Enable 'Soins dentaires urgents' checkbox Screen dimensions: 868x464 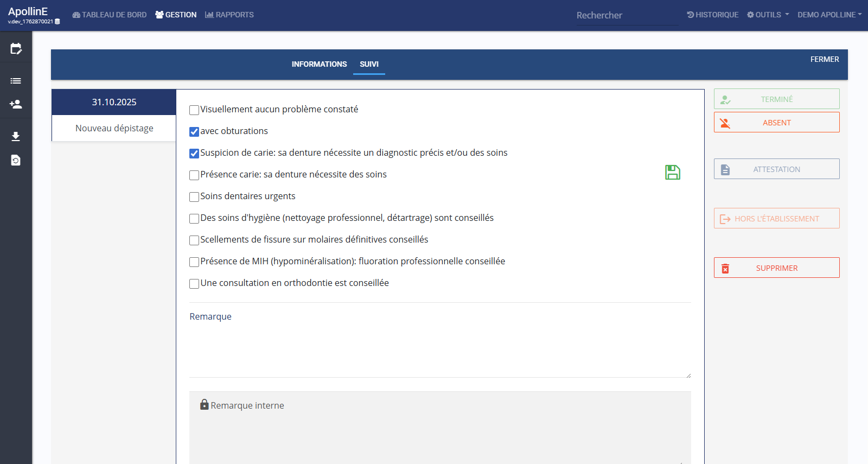194,197
